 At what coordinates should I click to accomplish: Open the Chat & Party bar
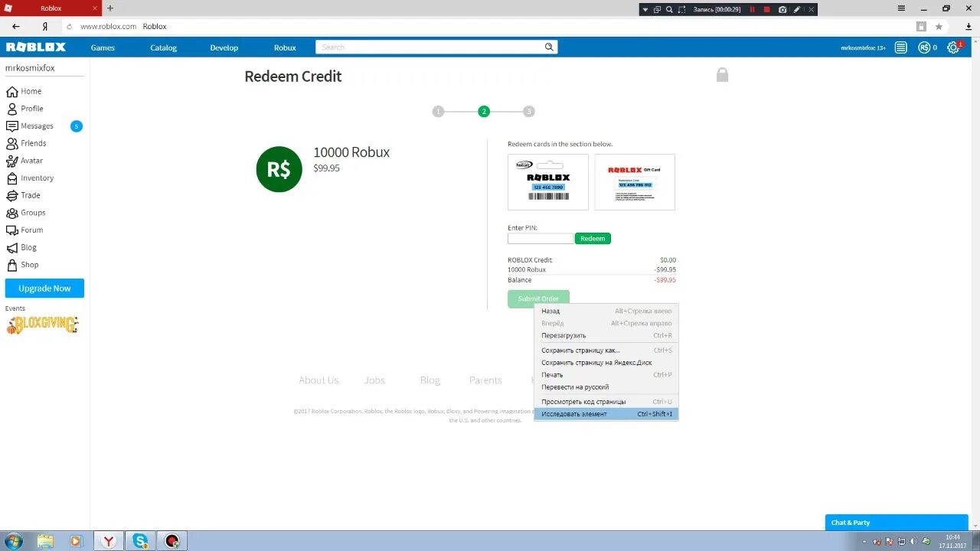coord(897,523)
